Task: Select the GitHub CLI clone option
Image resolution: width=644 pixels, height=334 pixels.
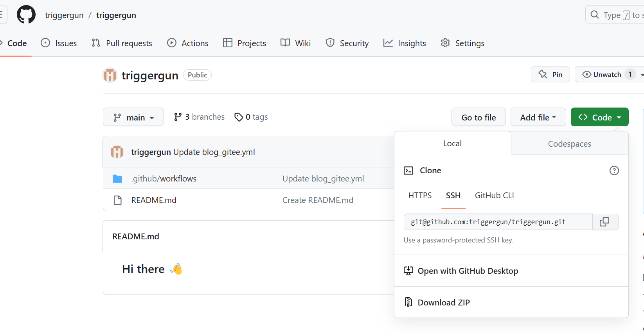Action: click(x=494, y=196)
